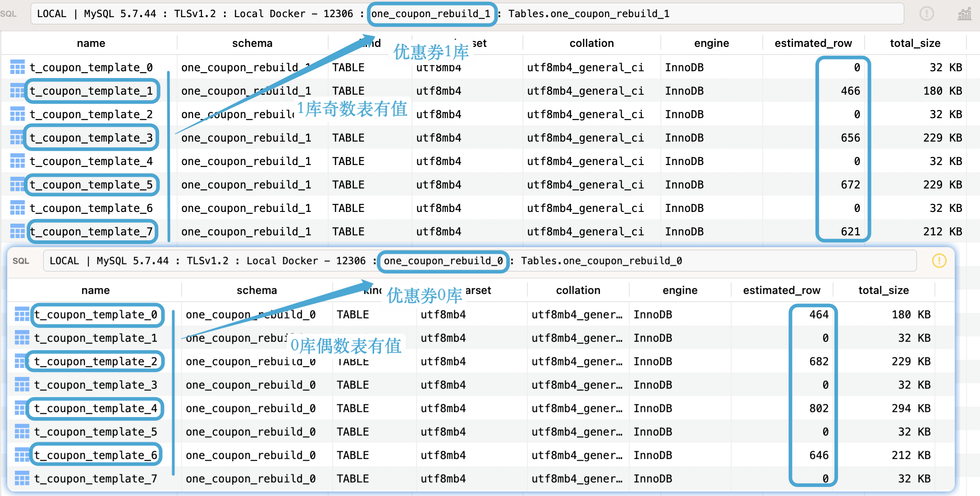Select t_coupon_template_6 row name in rebuild_0
Viewport: 980px width, 496px height.
pos(96,455)
